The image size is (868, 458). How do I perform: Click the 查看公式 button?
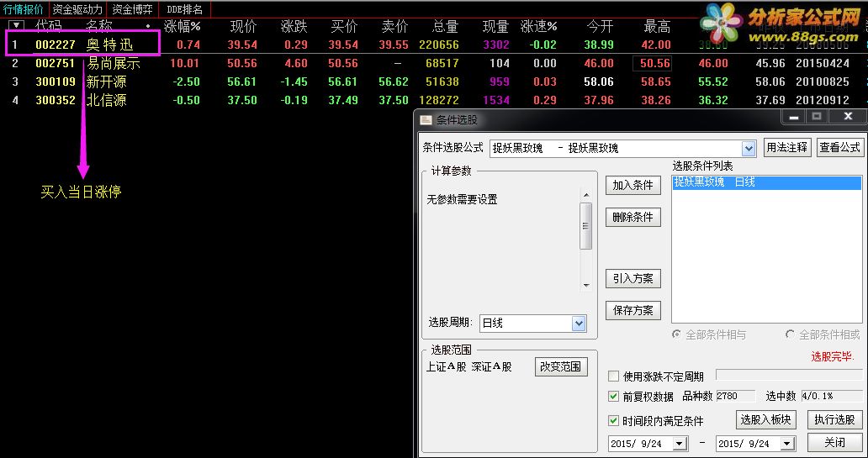click(839, 148)
